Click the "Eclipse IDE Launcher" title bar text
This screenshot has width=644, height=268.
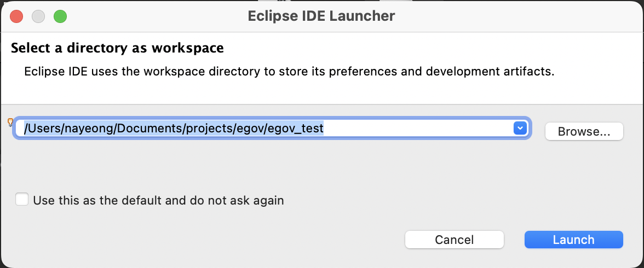321,16
